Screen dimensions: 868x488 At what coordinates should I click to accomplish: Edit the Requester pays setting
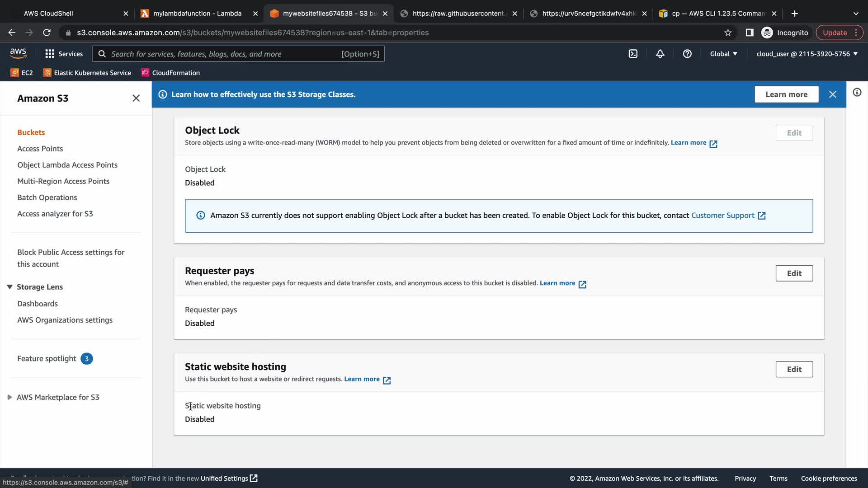pos(794,273)
